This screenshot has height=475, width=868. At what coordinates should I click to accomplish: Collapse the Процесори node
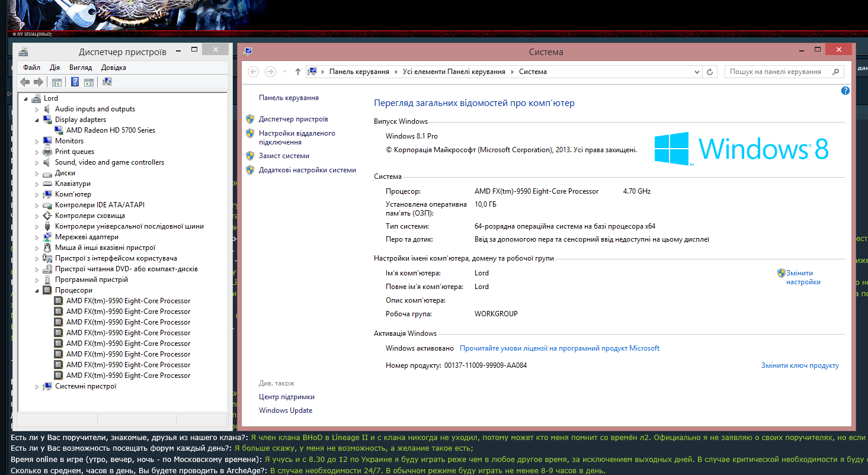coord(37,291)
